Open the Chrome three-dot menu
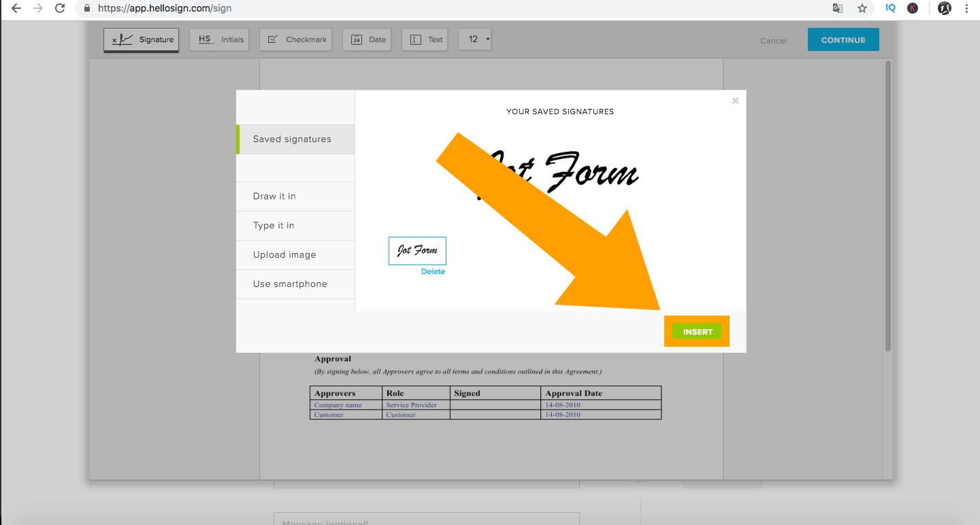The image size is (980, 525). 966,8
